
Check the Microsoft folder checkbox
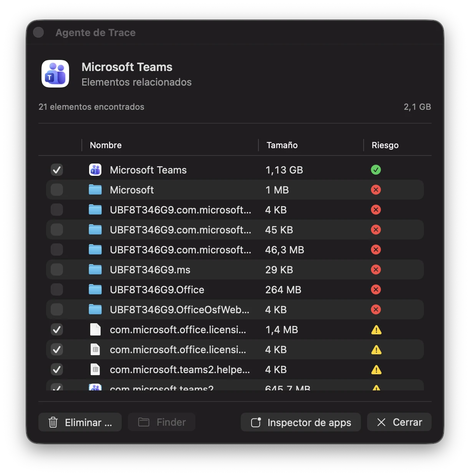click(57, 190)
